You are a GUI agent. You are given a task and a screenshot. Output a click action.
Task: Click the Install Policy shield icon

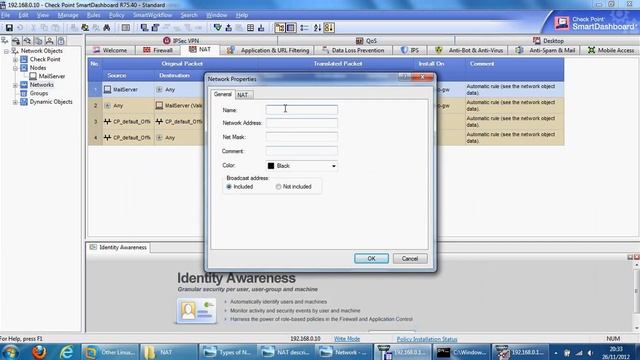tap(218, 28)
